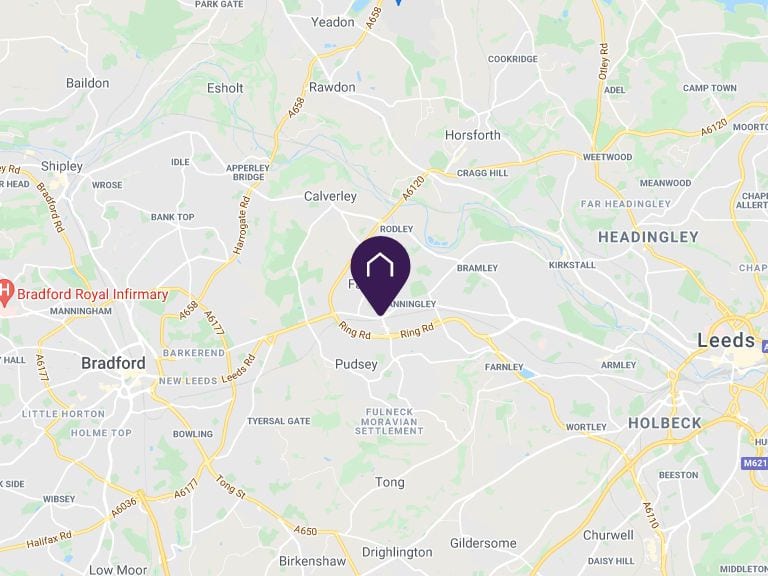Select the Drighlington label

pyautogui.click(x=397, y=552)
